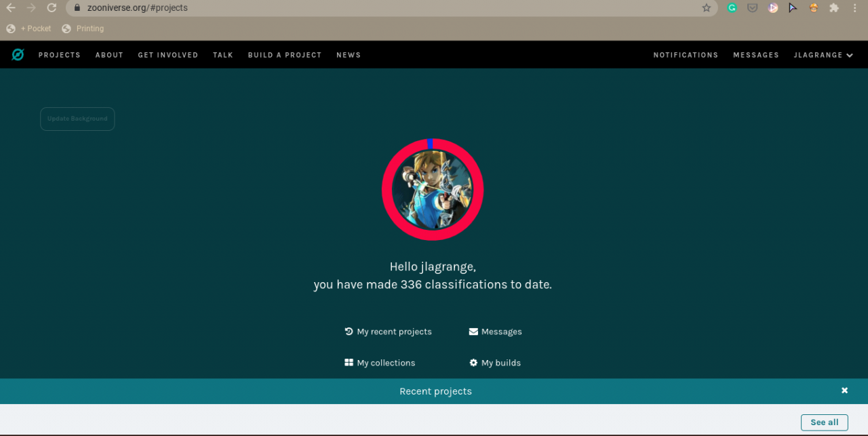
Task: Click the browser forward arrow
Action: (x=31, y=8)
